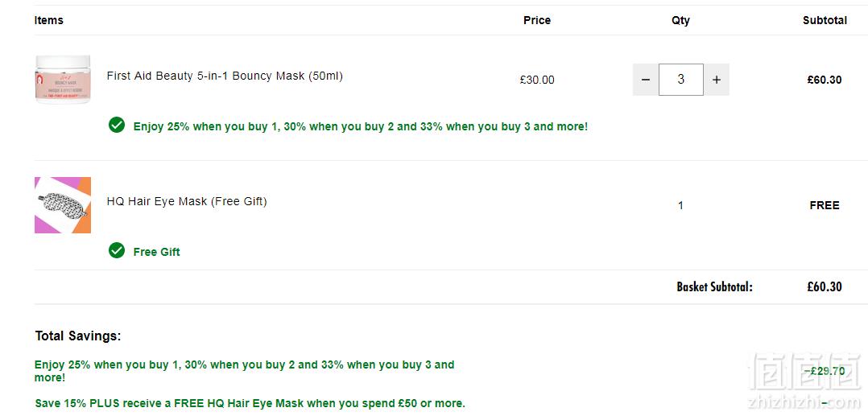868x416 pixels.
Task: Click the Items column header
Action: tap(48, 20)
